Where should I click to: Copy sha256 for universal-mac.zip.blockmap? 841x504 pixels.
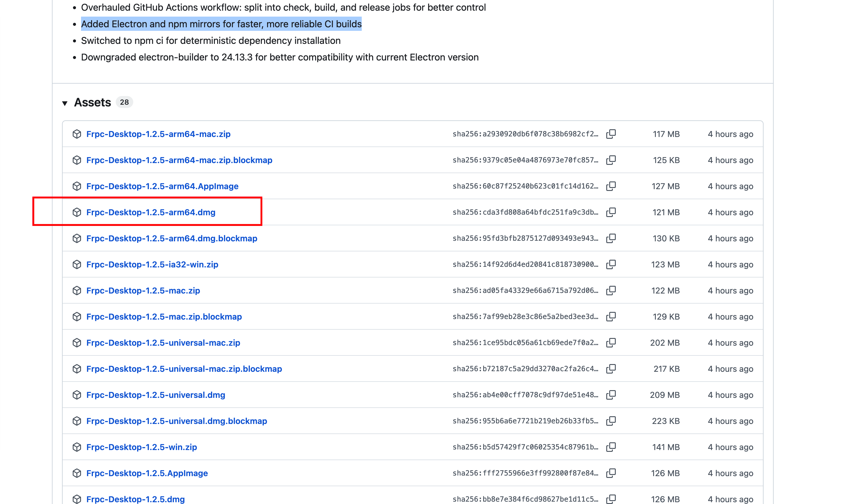611,369
